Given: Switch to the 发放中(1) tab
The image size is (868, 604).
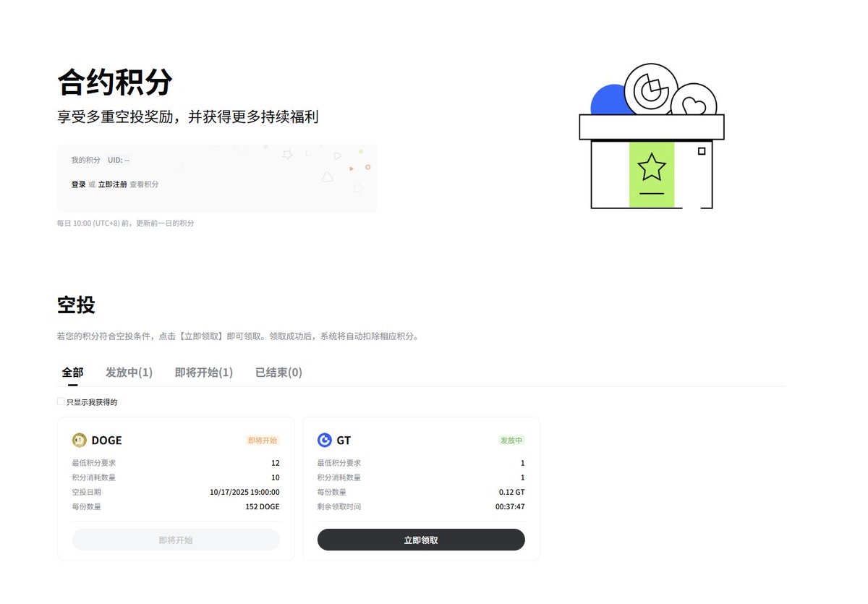Looking at the screenshot, I should click(129, 373).
